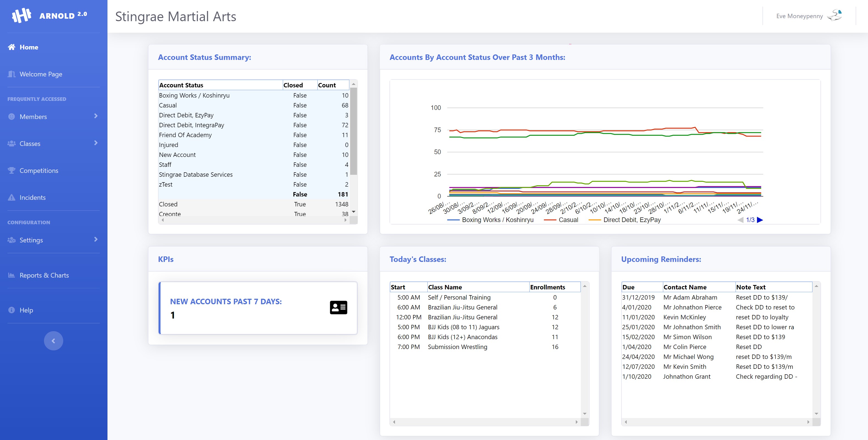The height and width of the screenshot is (440, 868).
Task: Open the Competitions menu item
Action: pos(39,170)
